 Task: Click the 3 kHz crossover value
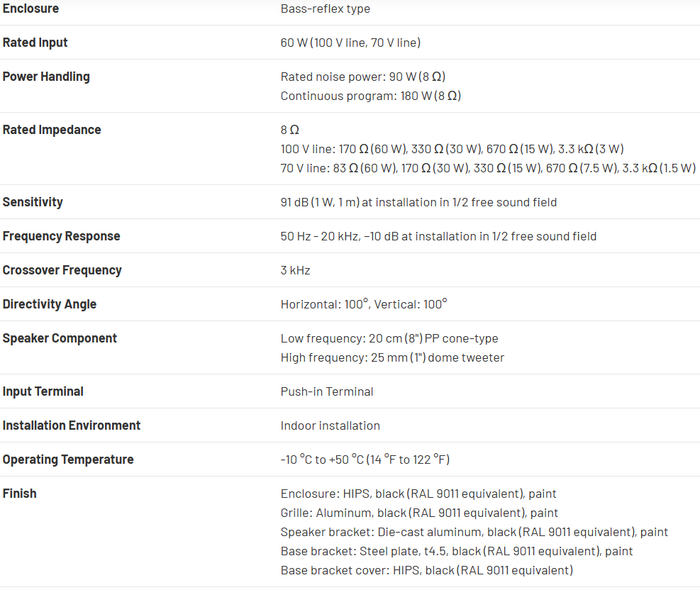click(x=295, y=270)
